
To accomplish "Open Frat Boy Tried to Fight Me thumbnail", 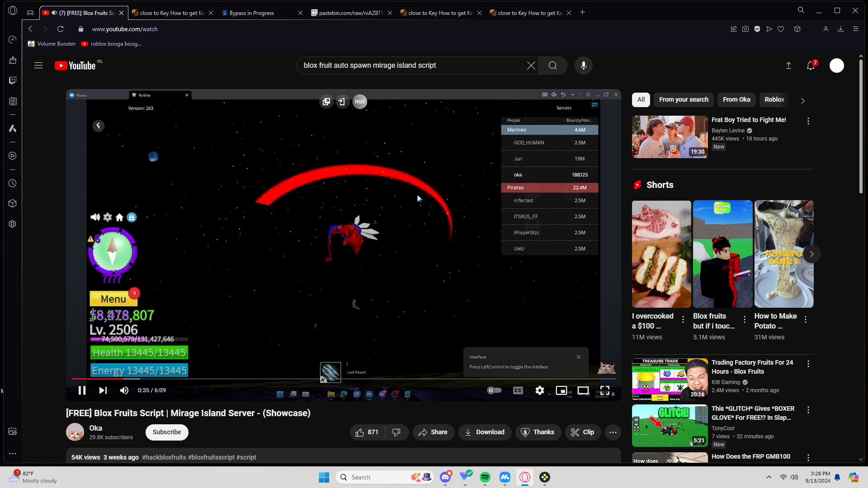I will coord(670,137).
